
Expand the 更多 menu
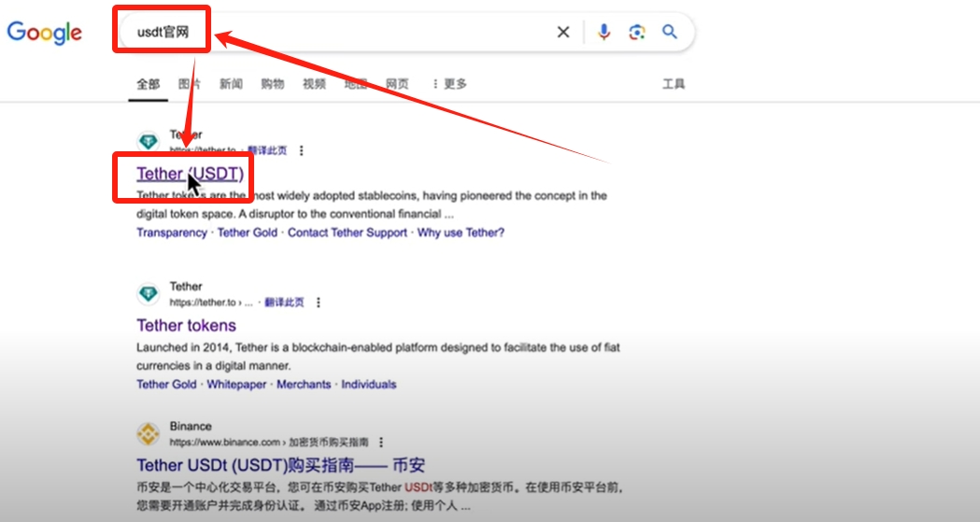449,84
